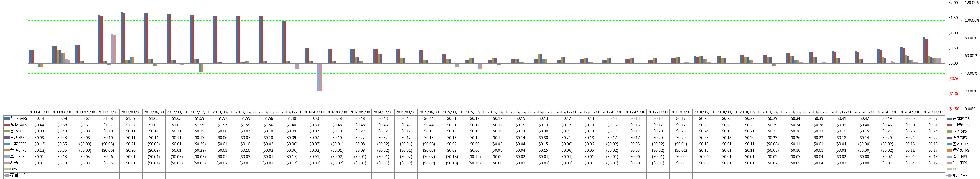Select the large negative EPS bar at 2014/03/31
The image size is (980, 179).
coord(320,77)
